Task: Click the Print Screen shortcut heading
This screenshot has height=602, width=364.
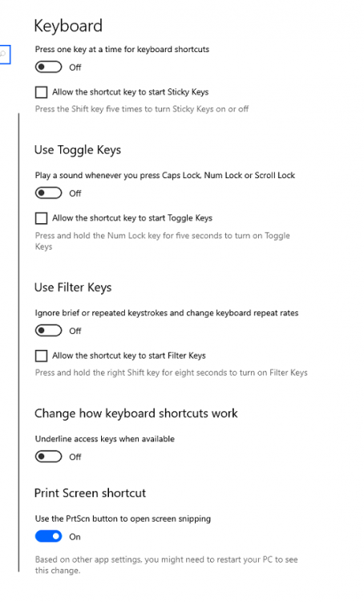Action: tap(90, 493)
